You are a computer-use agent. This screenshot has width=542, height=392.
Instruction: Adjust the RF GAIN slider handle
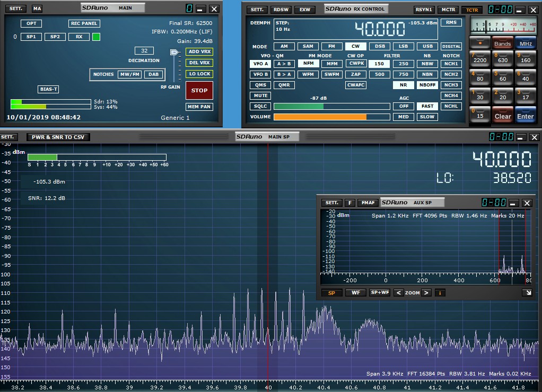click(x=174, y=52)
